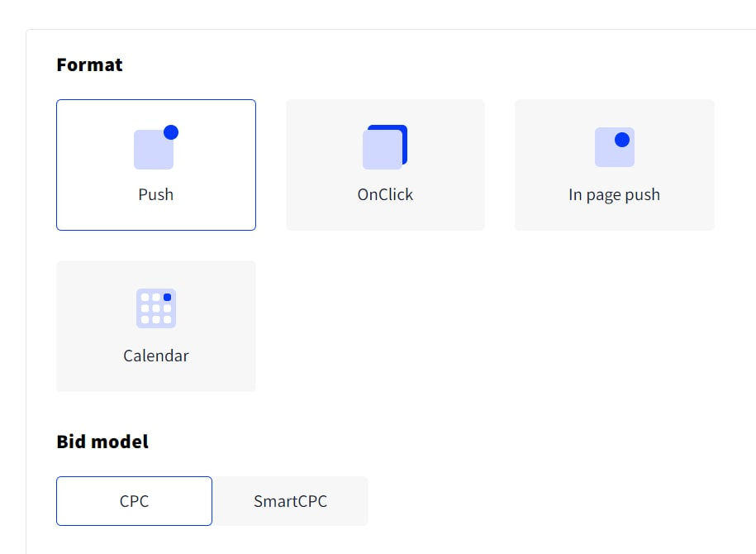The image size is (756, 554).
Task: Click the "Calendar" text label
Action: pos(156,356)
